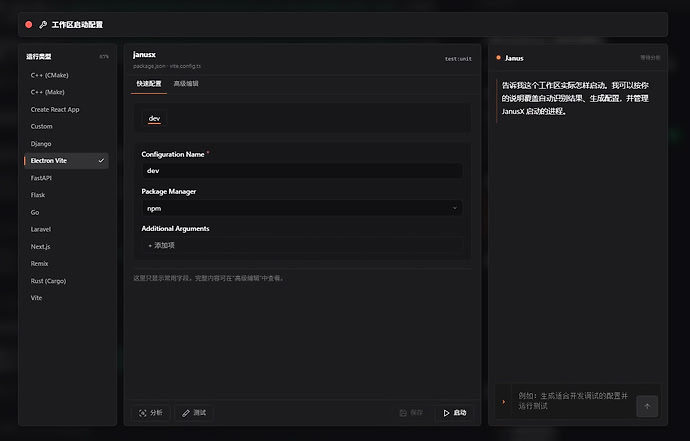Select C++ (Make) run type
This screenshot has width=690, height=441.
66,92
